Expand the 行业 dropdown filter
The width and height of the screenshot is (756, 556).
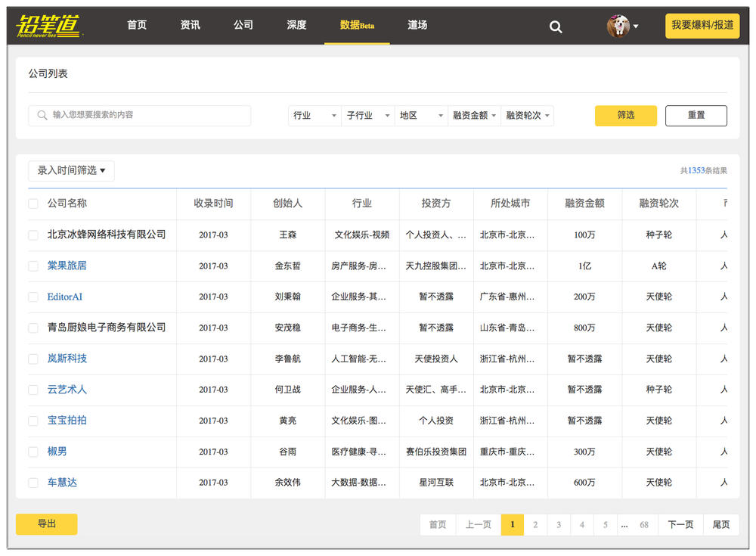click(x=314, y=116)
